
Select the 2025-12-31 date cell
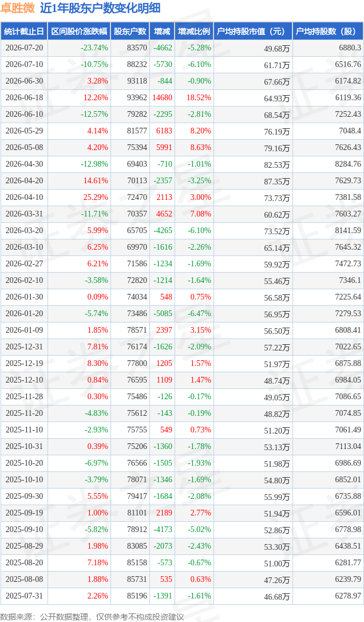point(24,347)
